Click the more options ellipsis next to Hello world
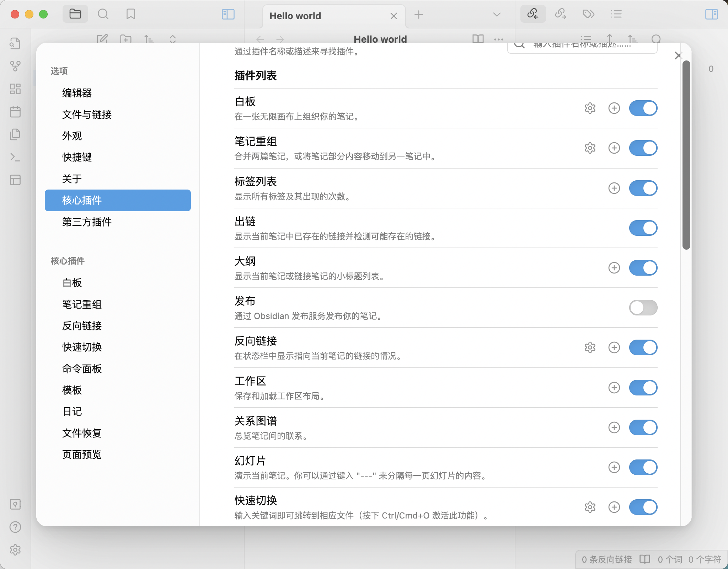The image size is (728, 569). point(499,39)
